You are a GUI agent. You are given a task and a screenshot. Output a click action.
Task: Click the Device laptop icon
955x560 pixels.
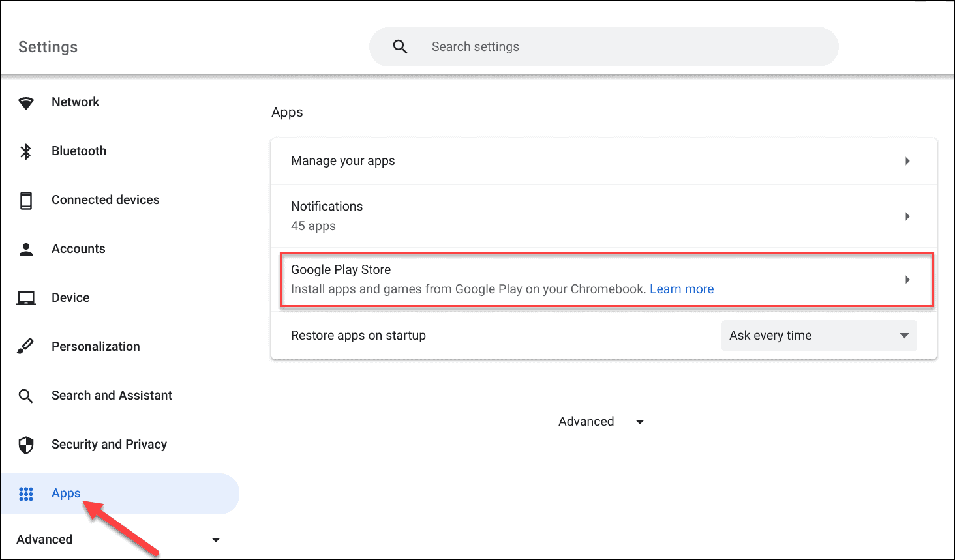tap(26, 298)
